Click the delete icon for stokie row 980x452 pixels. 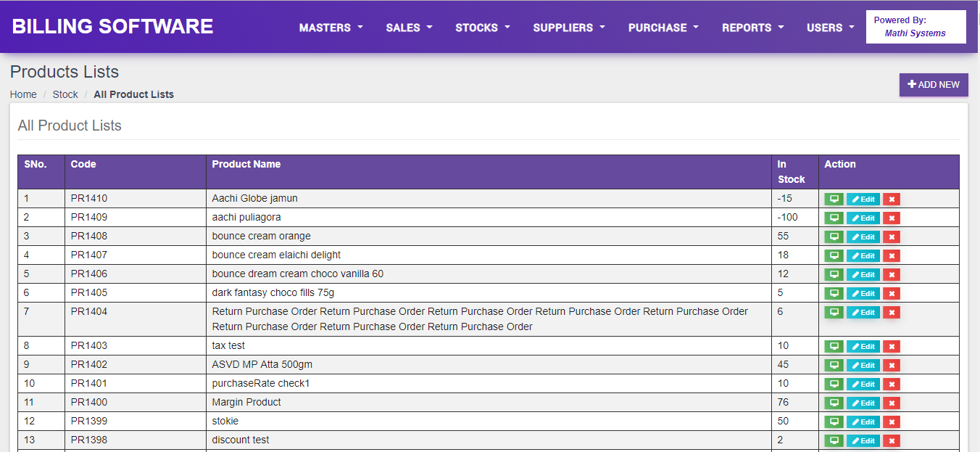891,421
